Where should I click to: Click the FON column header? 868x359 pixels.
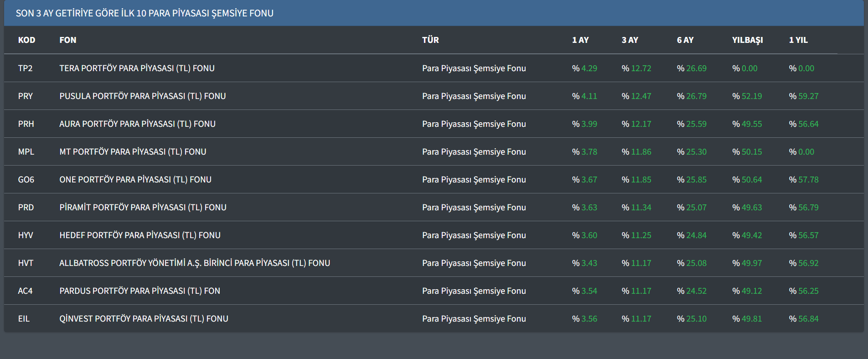coord(67,40)
